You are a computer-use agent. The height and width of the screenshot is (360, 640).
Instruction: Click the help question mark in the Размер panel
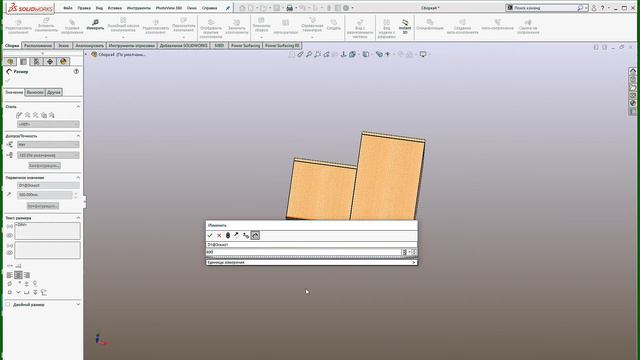tap(76, 71)
